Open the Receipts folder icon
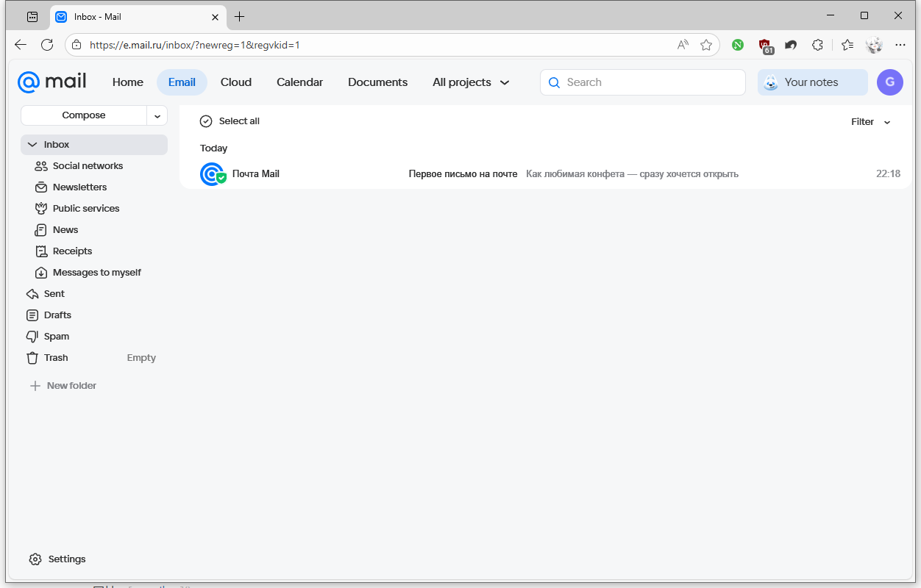Viewport: 921px width, 588px height. point(41,251)
